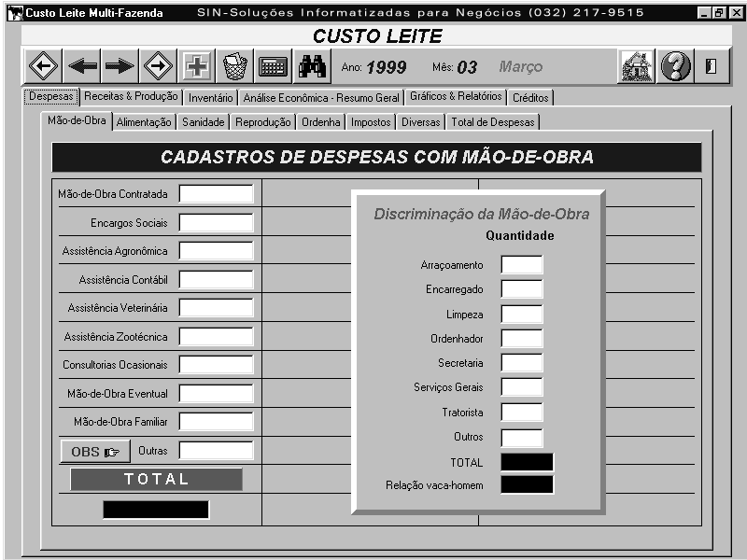This screenshot has height=560, width=747.
Task: Click the month number 03
Action: 467,67
